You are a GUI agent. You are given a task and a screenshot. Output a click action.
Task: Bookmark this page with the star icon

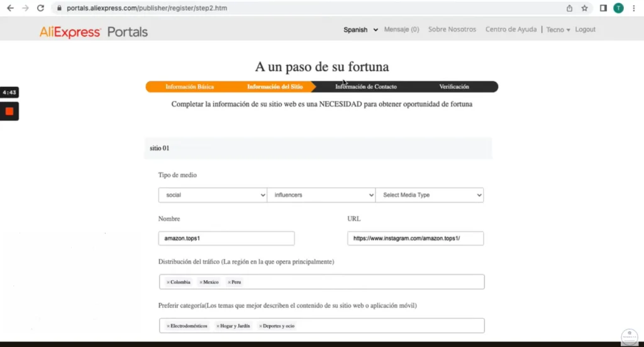[x=584, y=8]
